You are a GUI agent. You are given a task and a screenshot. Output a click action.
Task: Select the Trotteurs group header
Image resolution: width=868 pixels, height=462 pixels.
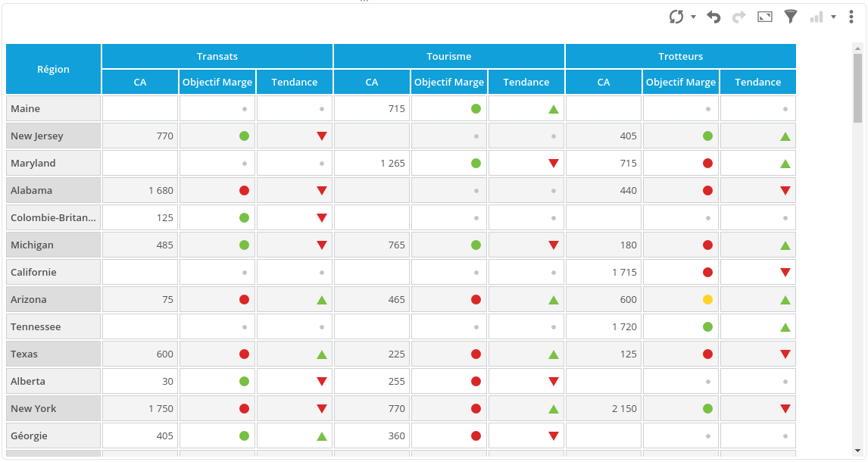681,56
